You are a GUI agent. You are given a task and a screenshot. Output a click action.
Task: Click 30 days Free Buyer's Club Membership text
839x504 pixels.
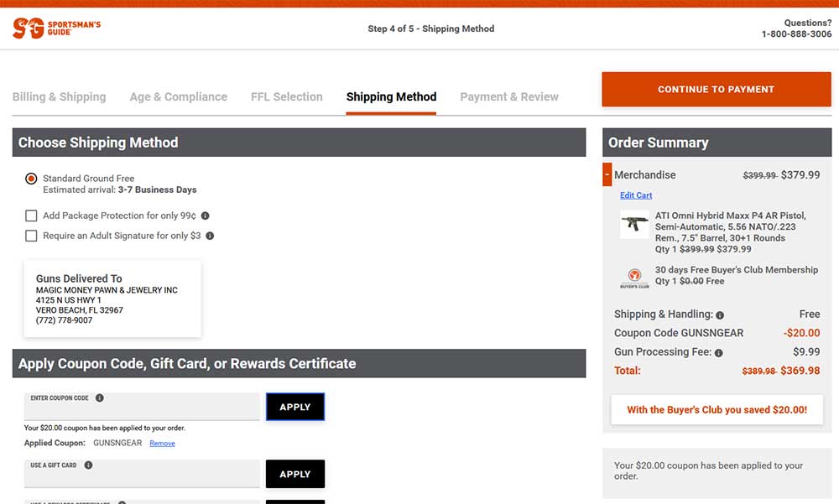pos(737,270)
